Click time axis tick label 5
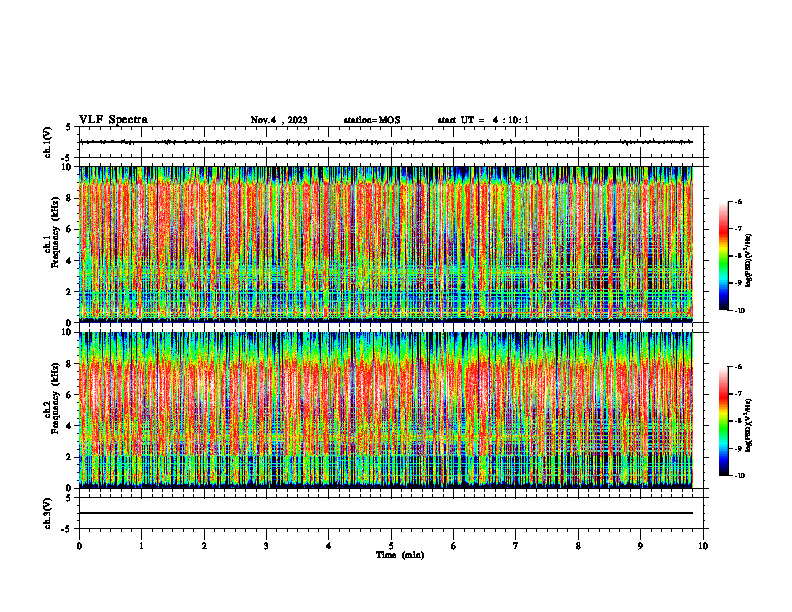792x612 pixels. (391, 546)
